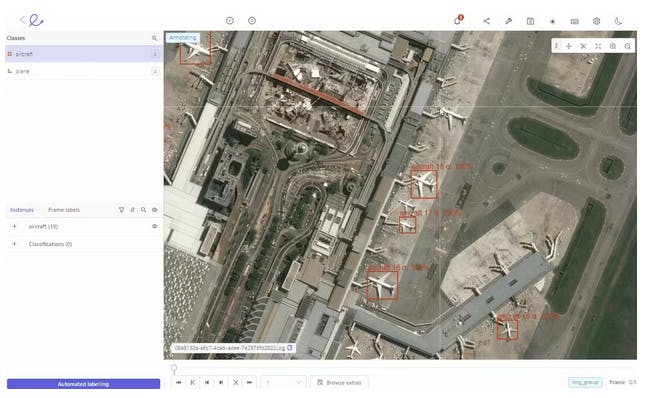The height and width of the screenshot is (398, 652).
Task: Click the Browse extras button
Action: (x=339, y=382)
